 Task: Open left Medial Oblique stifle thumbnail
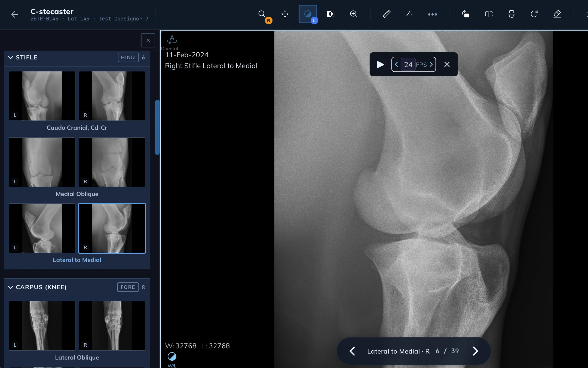(x=42, y=162)
